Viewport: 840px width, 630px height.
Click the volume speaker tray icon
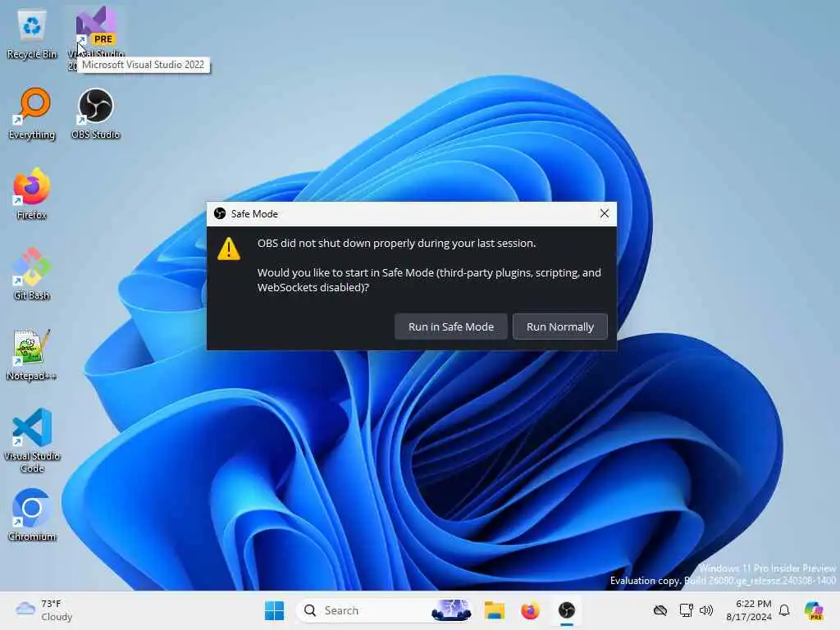point(706,610)
